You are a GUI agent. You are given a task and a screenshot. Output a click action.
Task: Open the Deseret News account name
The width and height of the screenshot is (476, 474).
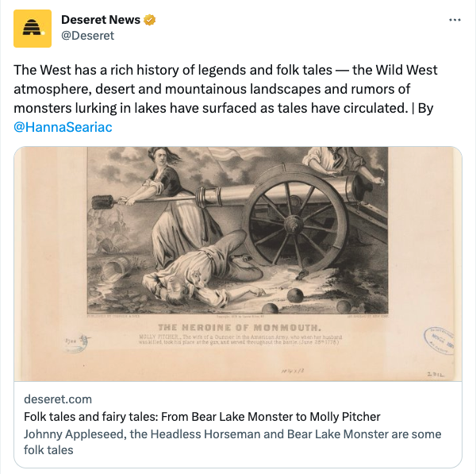tap(101, 20)
